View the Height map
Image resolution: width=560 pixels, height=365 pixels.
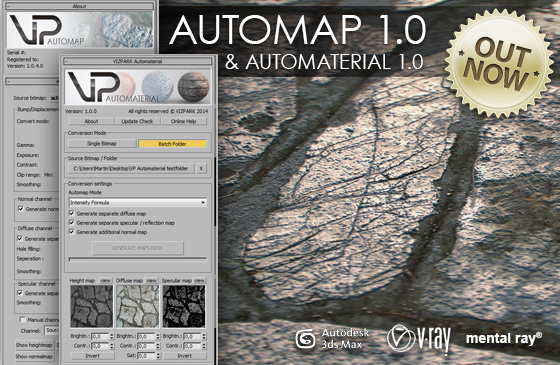tap(105, 281)
